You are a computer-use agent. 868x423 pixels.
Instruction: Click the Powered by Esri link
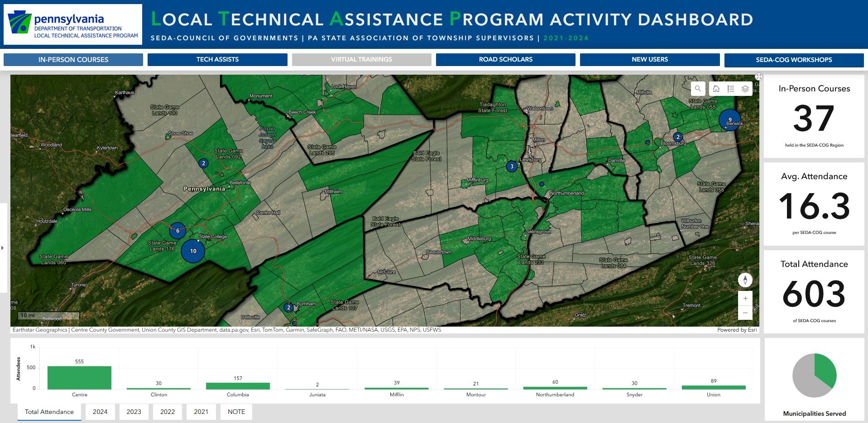click(737, 330)
